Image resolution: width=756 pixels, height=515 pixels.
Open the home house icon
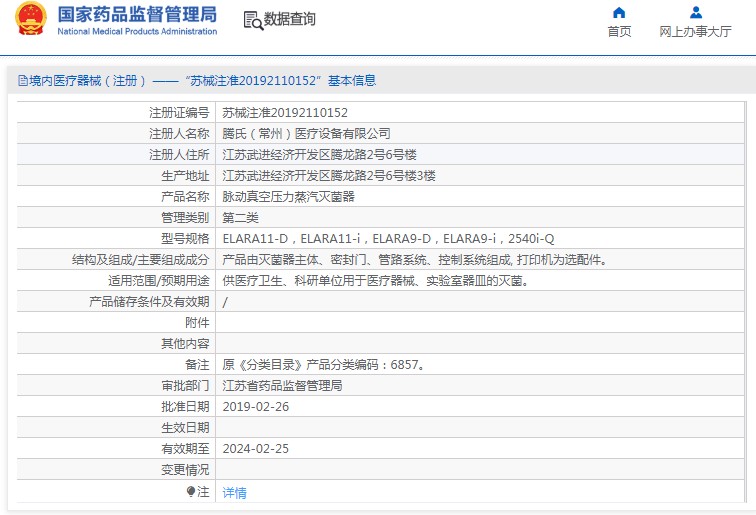pyautogui.click(x=619, y=13)
